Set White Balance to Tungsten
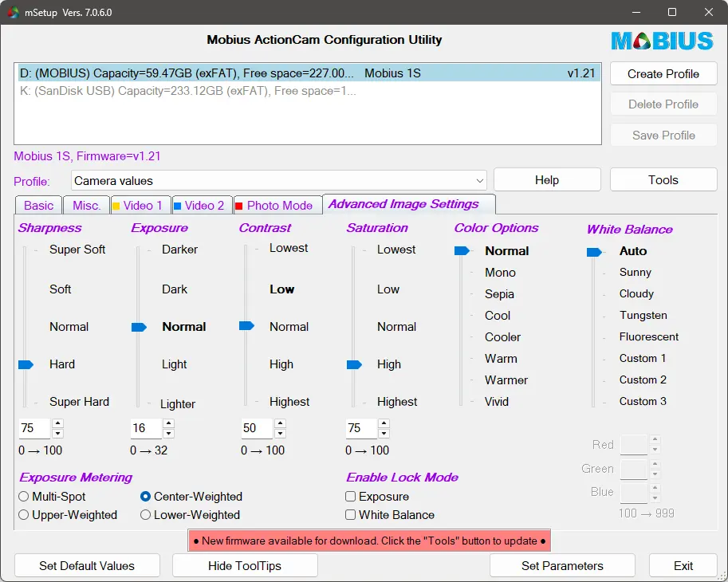Image resolution: width=728 pixels, height=582 pixels. coord(643,316)
